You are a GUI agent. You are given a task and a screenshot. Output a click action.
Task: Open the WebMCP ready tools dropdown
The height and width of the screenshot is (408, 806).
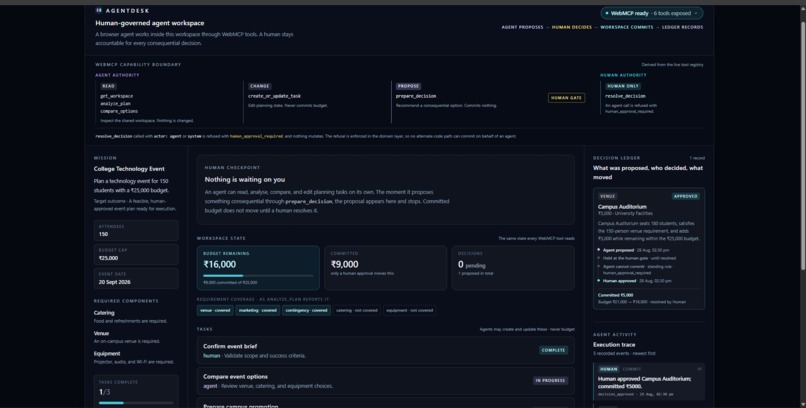point(652,13)
